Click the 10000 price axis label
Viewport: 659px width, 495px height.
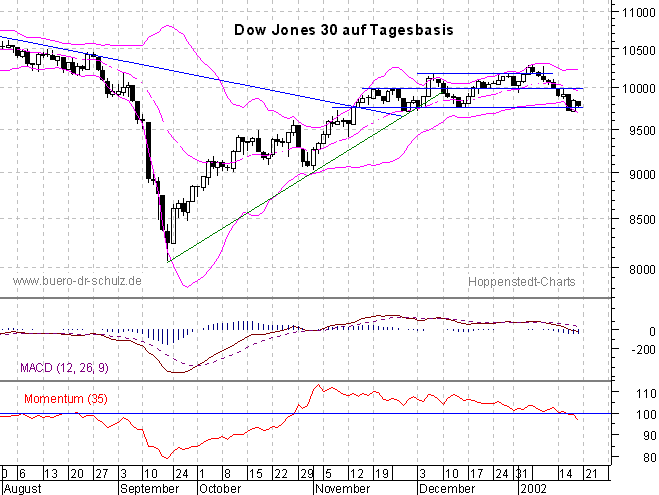click(639, 89)
